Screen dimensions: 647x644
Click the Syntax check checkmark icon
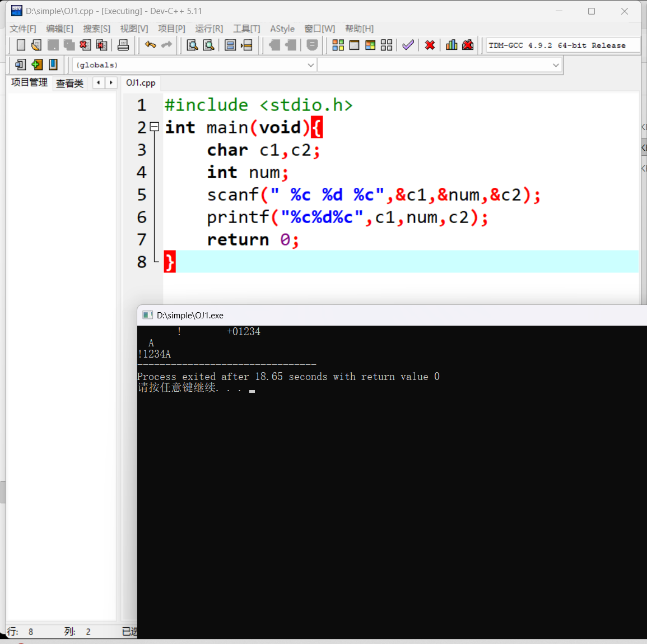(x=408, y=45)
